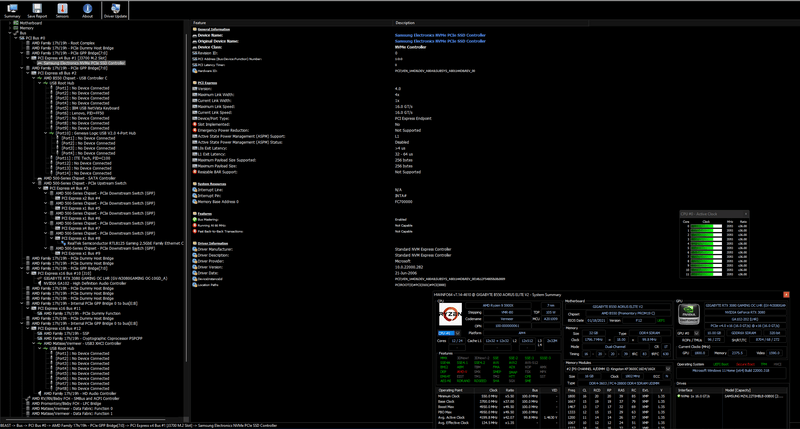Open the Sensors thermometer icon

click(62, 10)
